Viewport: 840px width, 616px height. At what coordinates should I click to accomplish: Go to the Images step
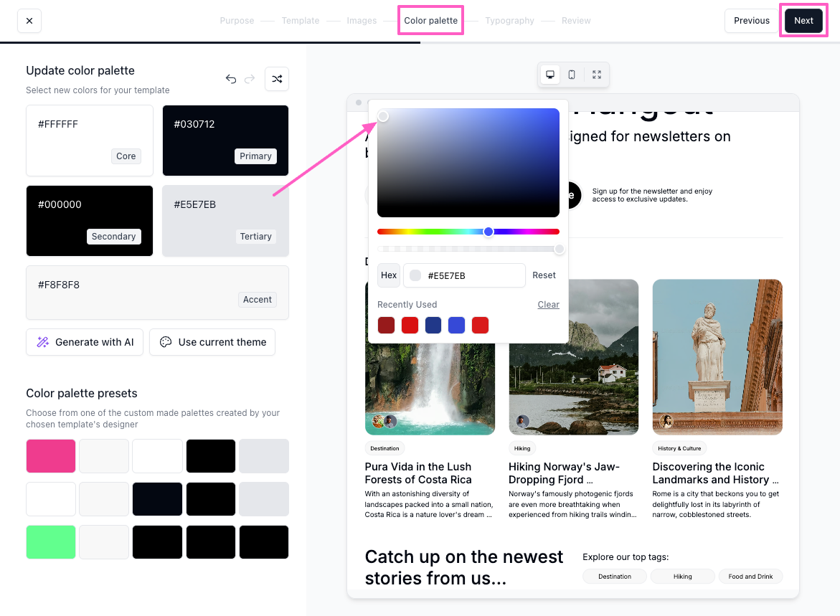click(362, 21)
